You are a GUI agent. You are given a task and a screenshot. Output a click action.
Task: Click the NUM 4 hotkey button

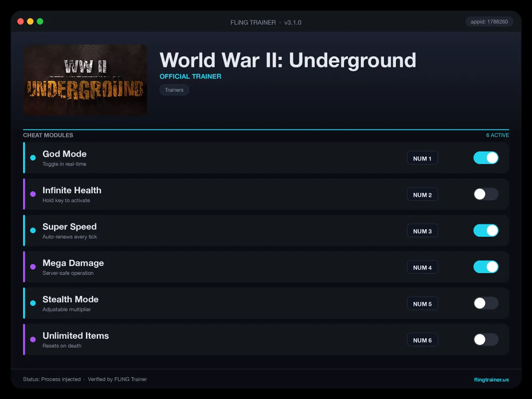pyautogui.click(x=422, y=267)
